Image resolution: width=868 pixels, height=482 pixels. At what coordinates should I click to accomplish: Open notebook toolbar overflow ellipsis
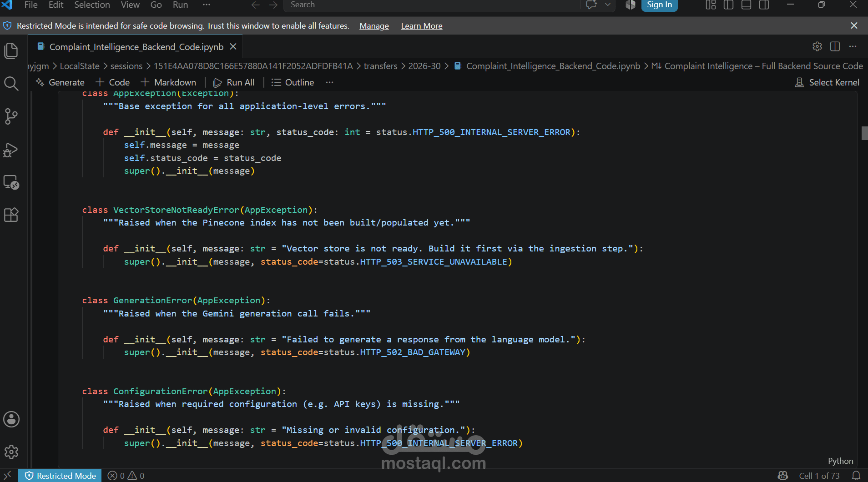[330, 82]
